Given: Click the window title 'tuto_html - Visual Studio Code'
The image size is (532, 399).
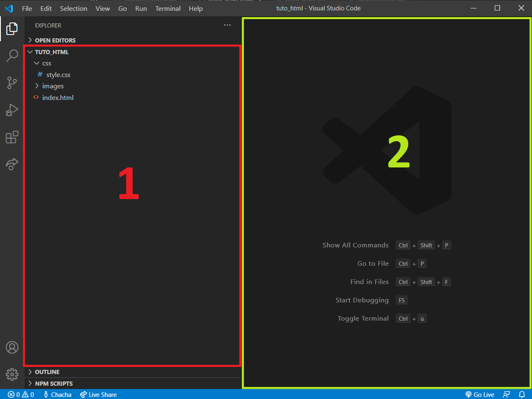Looking at the screenshot, I should tap(319, 8).
